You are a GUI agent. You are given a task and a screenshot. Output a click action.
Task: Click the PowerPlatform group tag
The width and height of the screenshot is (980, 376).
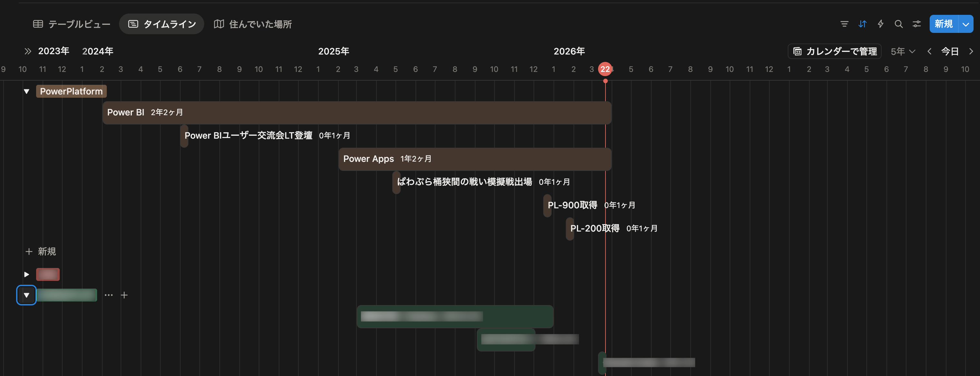[71, 91]
